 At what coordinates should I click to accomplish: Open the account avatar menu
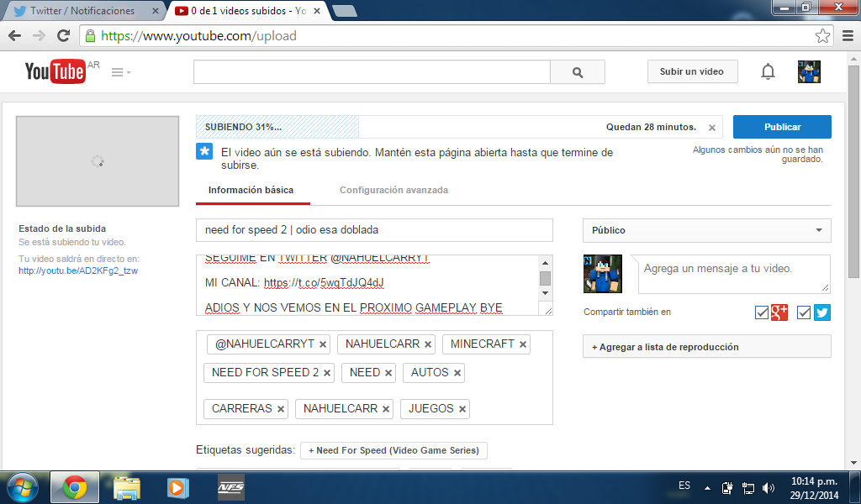(x=809, y=72)
